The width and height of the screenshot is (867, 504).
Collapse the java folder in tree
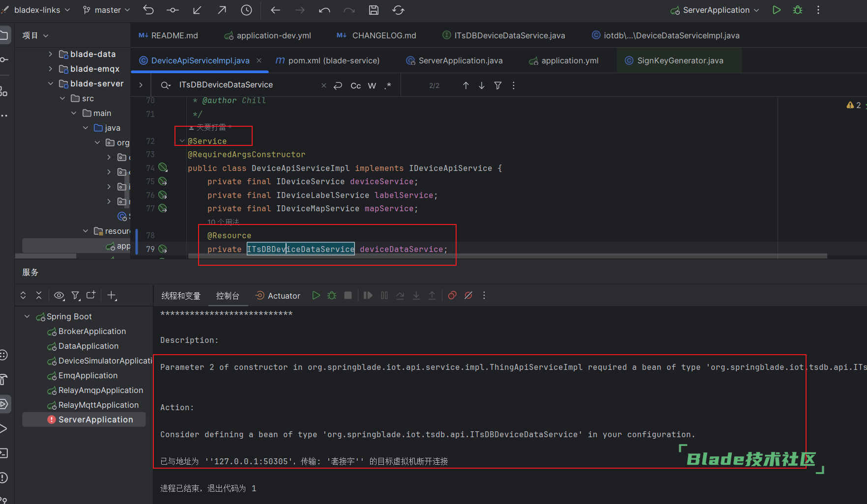point(86,128)
